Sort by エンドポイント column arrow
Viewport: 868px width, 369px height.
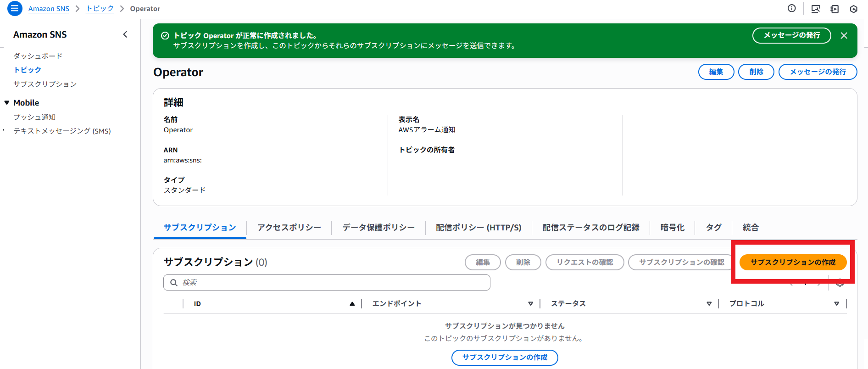pos(530,304)
